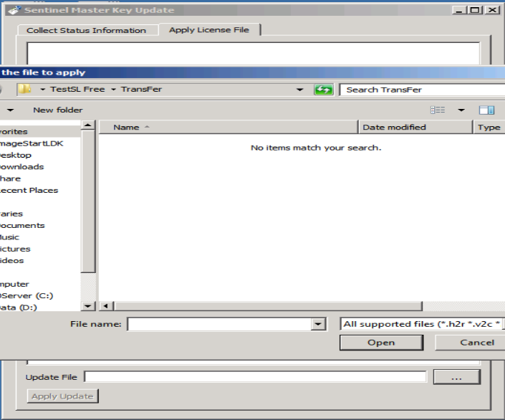Click the Computer header in sidebar

click(14, 284)
